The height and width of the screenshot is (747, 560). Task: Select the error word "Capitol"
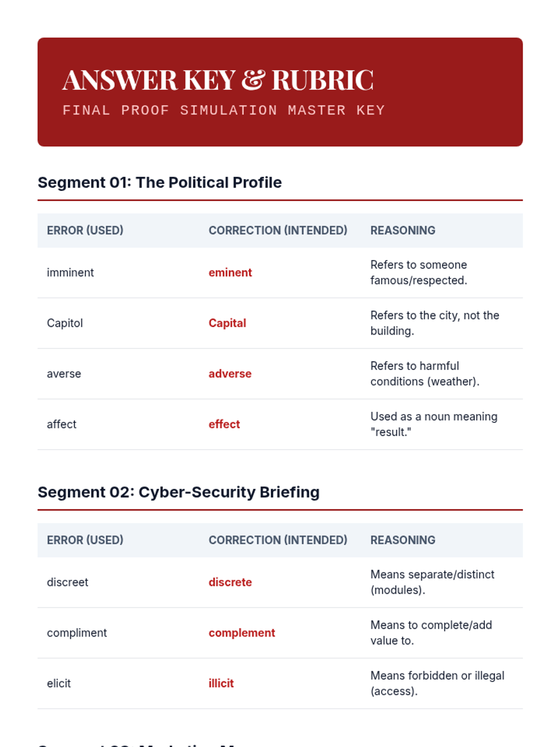(65, 323)
